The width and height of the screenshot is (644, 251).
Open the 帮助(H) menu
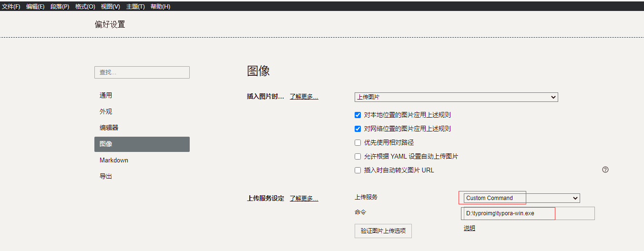tap(160, 7)
